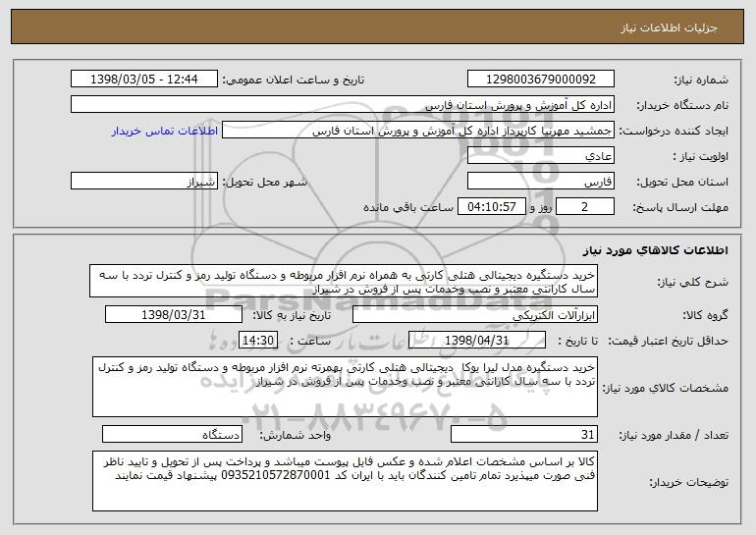Click the request creator field جمشید مهرنیا
This screenshot has width=756, height=535.
pos(418,131)
